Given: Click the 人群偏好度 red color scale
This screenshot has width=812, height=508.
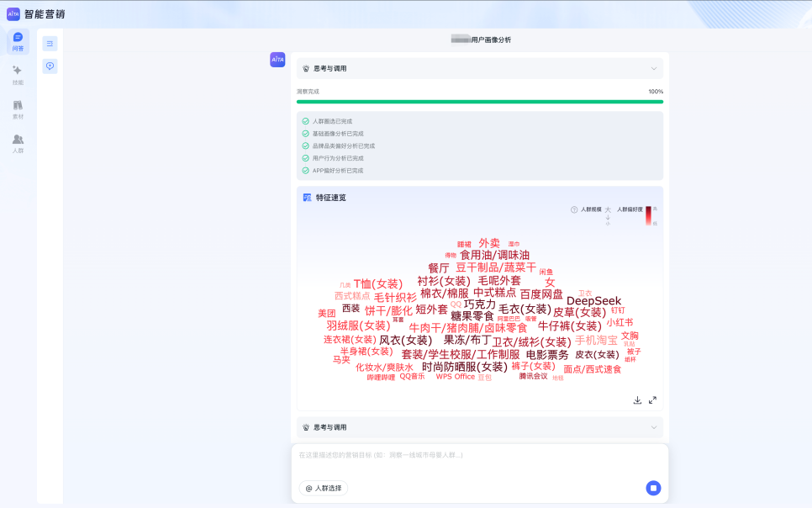Looking at the screenshot, I should 648,215.
